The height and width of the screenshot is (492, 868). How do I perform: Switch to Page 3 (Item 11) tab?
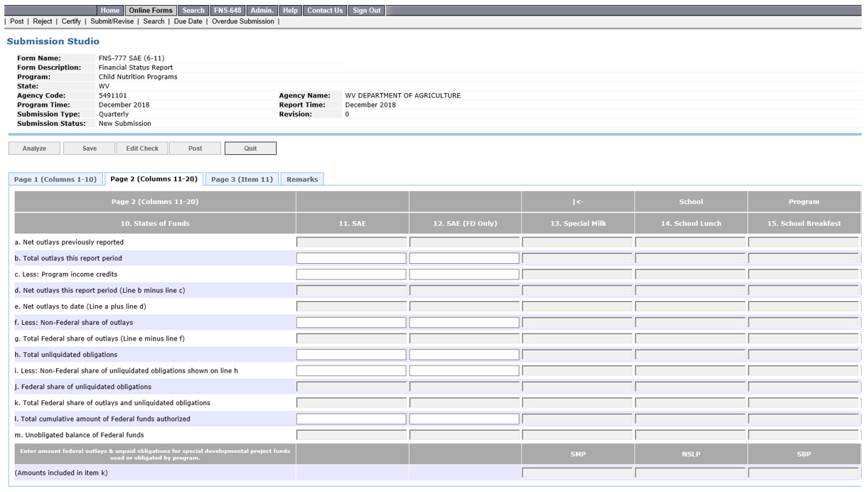coord(242,179)
